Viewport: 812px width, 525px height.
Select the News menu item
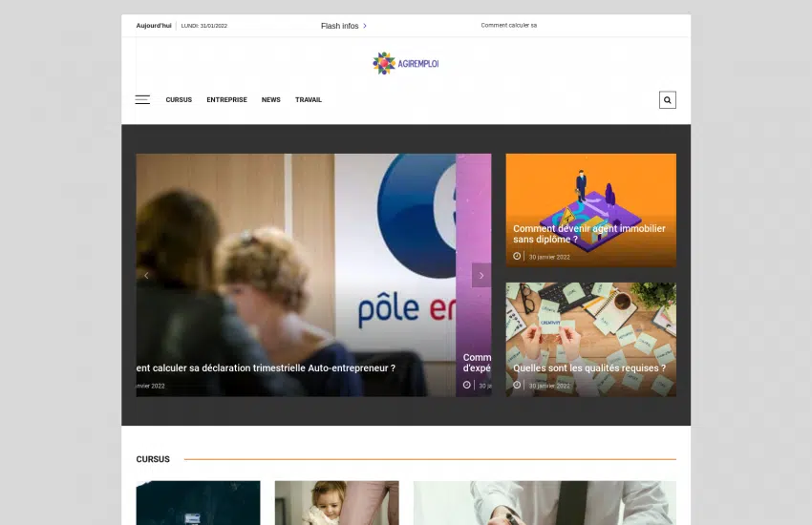click(271, 100)
